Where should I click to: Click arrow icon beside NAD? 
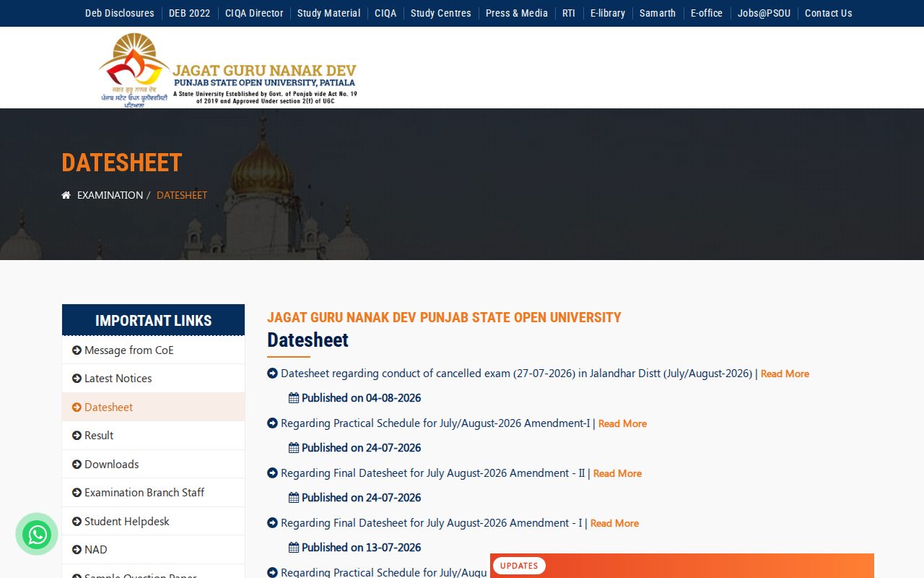pos(77,550)
